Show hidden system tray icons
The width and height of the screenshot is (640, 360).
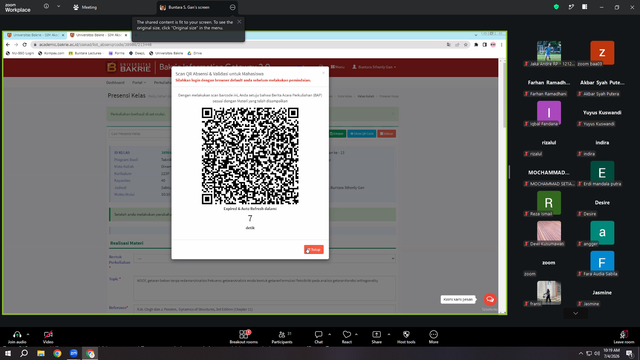pyautogui.click(x=581, y=353)
